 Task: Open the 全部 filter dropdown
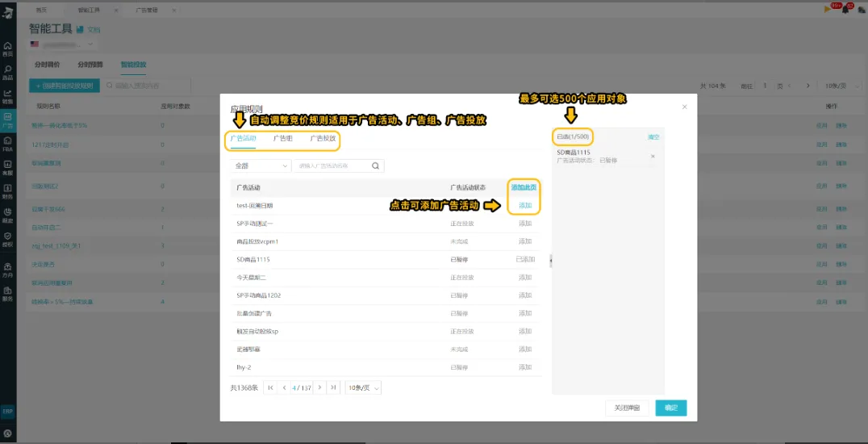point(261,165)
